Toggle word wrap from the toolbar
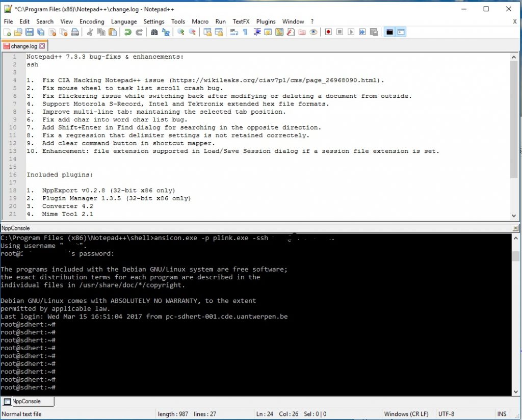 point(233,32)
